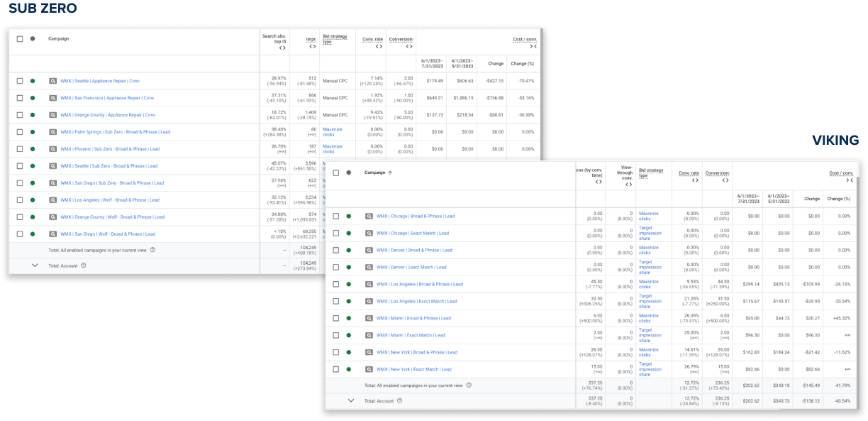Click the green status dot for Orange County Wolf
This screenshot has height=421, width=868.
33,217
